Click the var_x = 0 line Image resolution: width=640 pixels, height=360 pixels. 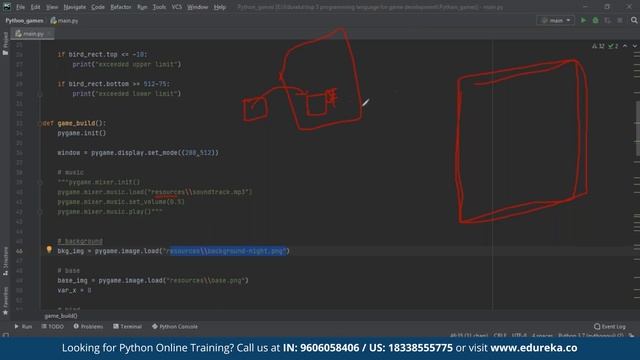click(74, 290)
